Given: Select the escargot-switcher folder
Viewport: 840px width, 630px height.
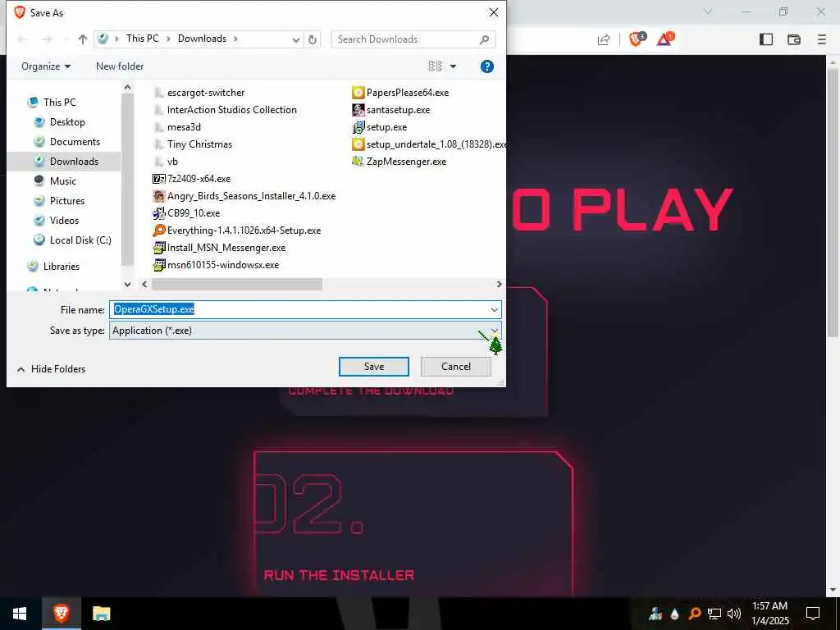Looking at the screenshot, I should (199, 93).
